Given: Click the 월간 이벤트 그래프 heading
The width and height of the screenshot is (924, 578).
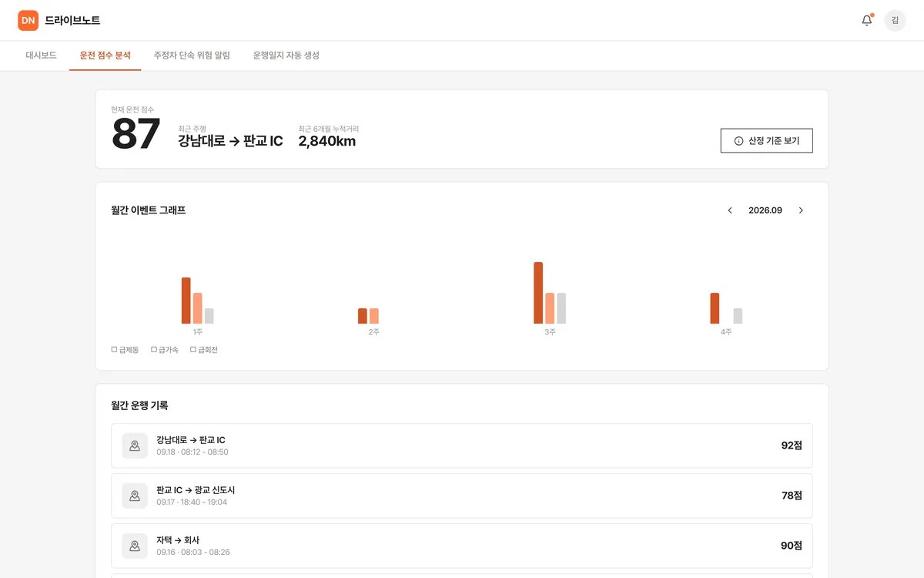Looking at the screenshot, I should point(149,210).
